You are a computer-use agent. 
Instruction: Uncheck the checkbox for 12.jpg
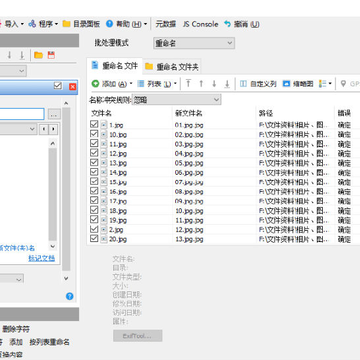(94, 153)
